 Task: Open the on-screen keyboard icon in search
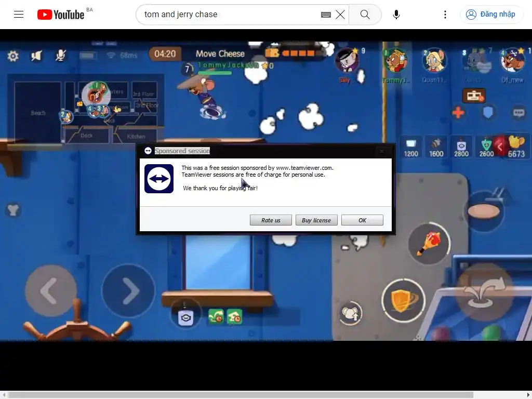pyautogui.click(x=326, y=15)
